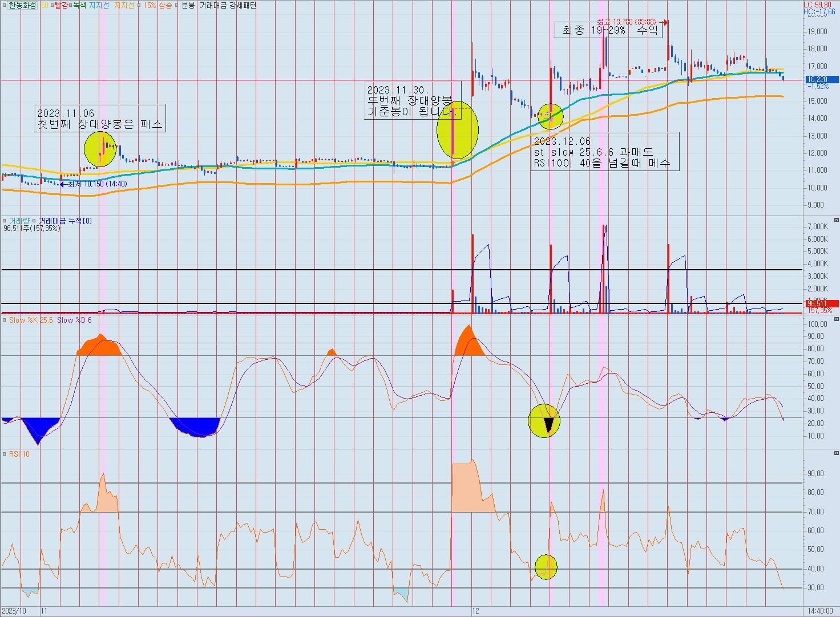Viewport: 840px width, 617px height.
Task: Toggle the square marker before 거래량
Action: (5, 220)
